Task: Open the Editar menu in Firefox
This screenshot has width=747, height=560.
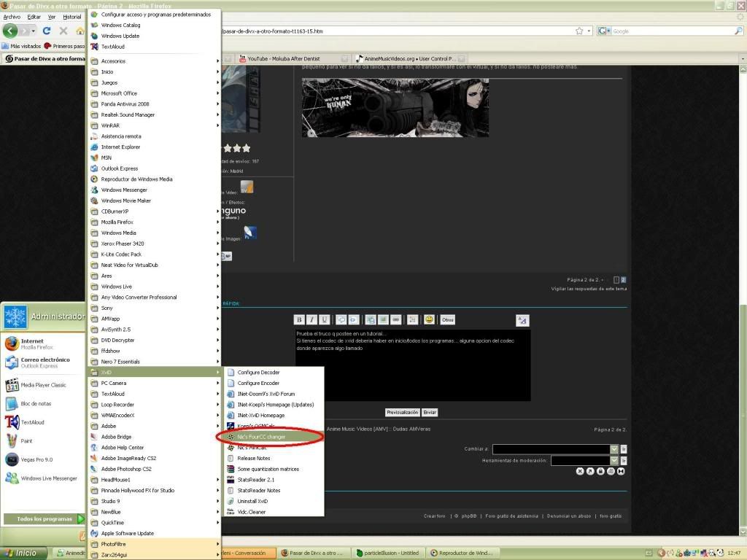Action: click(34, 17)
